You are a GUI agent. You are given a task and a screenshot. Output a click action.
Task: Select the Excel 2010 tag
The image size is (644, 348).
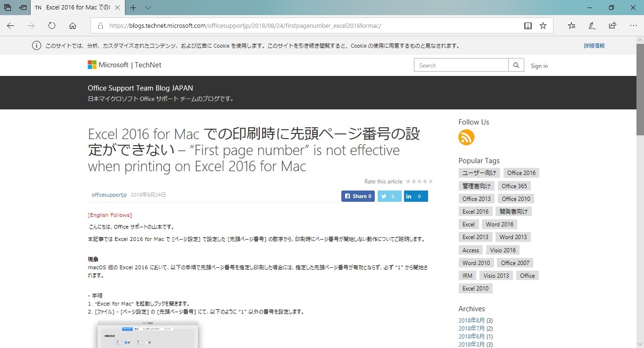(475, 288)
